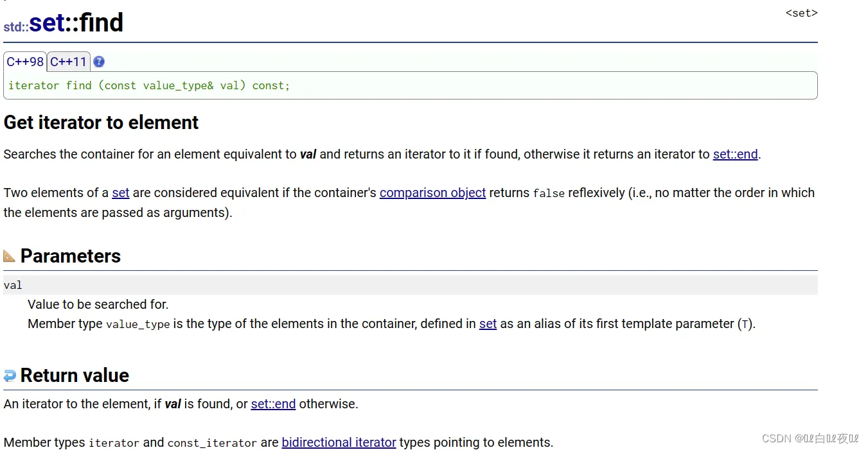Click the arrow icon beside Return value

(x=10, y=376)
